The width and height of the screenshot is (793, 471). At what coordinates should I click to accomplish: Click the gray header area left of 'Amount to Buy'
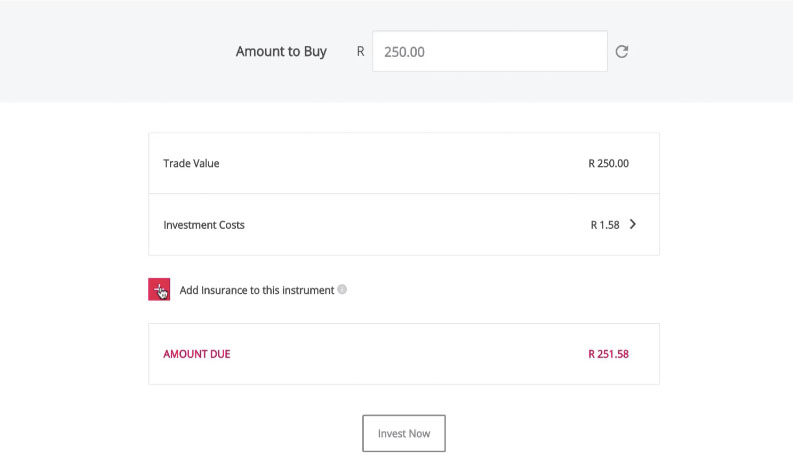point(110,52)
